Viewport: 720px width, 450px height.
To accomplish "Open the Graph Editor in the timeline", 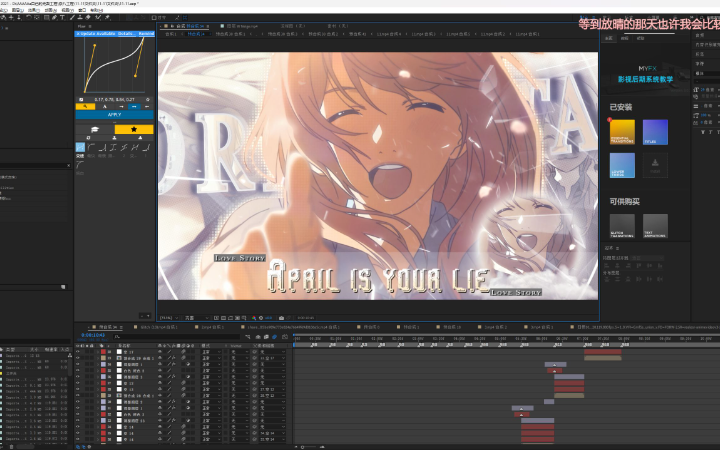I will click(x=285, y=337).
